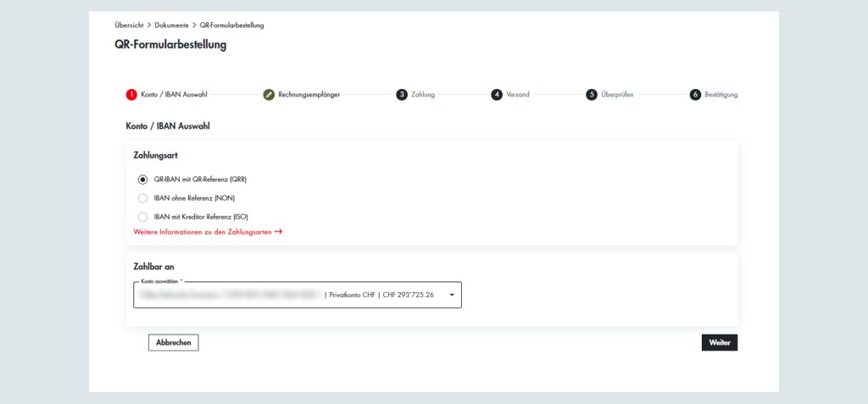Click the step 3 number circle
Screen dimensions: 868x404
(402, 94)
